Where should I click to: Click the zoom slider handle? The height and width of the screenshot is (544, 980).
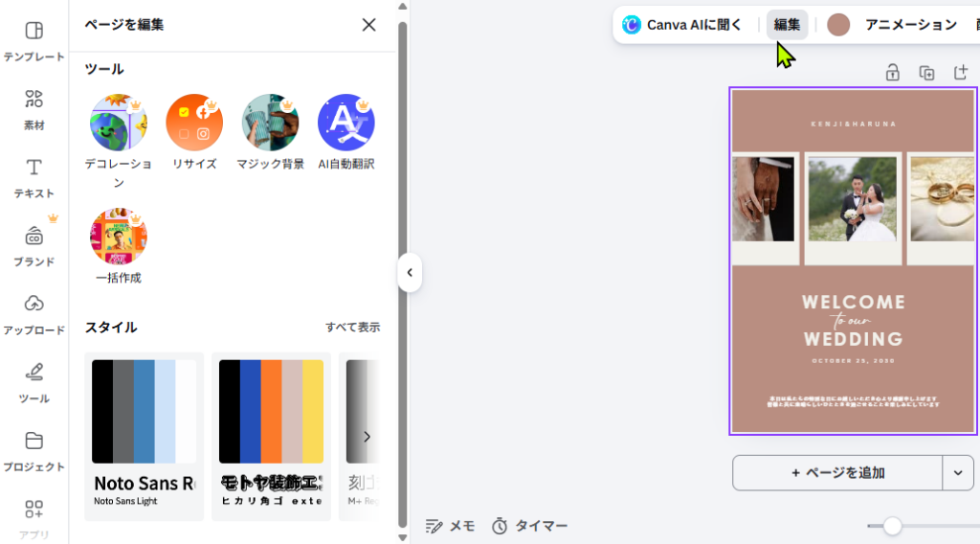pos(893,526)
